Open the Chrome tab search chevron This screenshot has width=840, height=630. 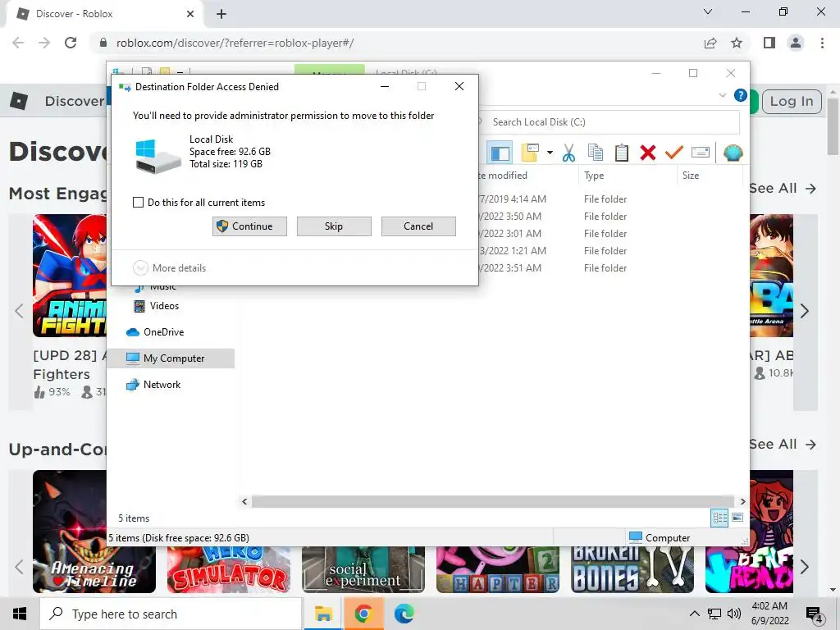[708, 11]
